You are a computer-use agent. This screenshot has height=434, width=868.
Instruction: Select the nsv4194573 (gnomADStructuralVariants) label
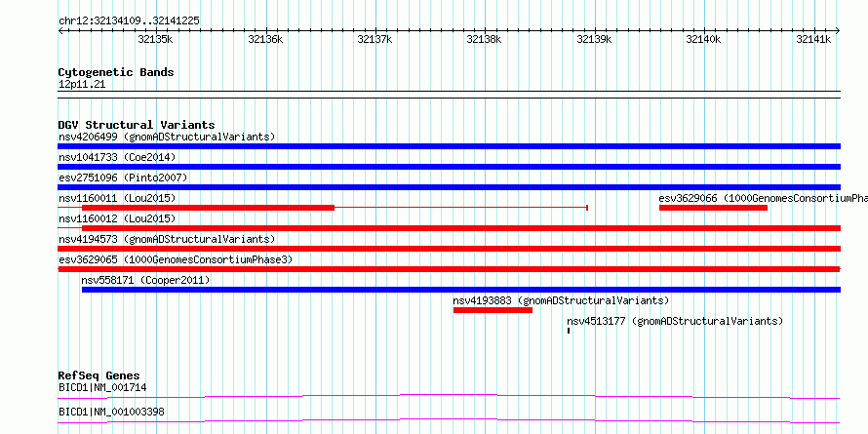pyautogui.click(x=167, y=239)
